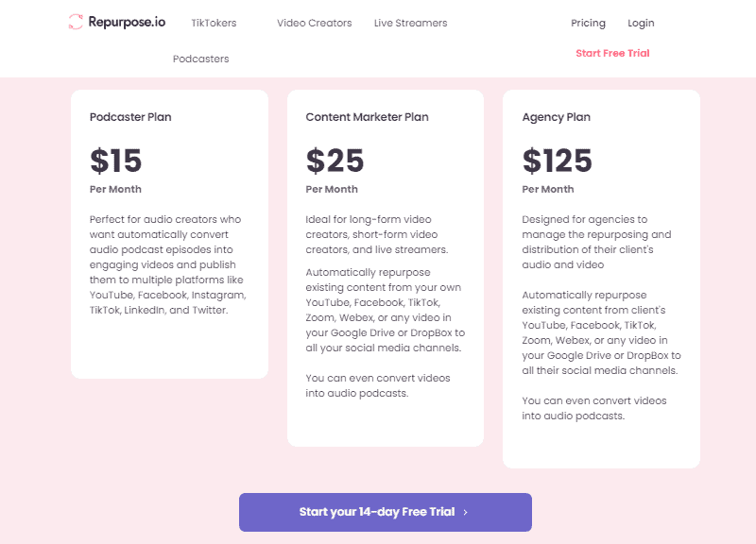Go to the Video Creators page
Screen dimensions: 756x544
point(314,23)
